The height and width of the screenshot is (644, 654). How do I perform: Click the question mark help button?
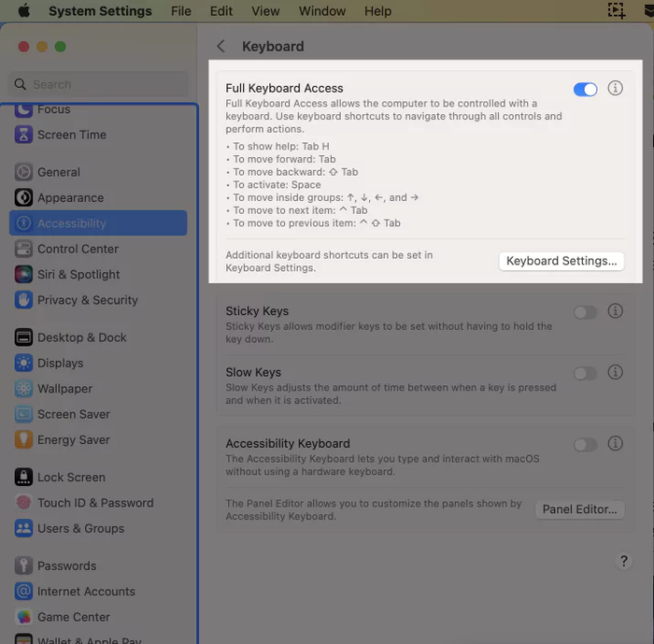pyautogui.click(x=623, y=561)
